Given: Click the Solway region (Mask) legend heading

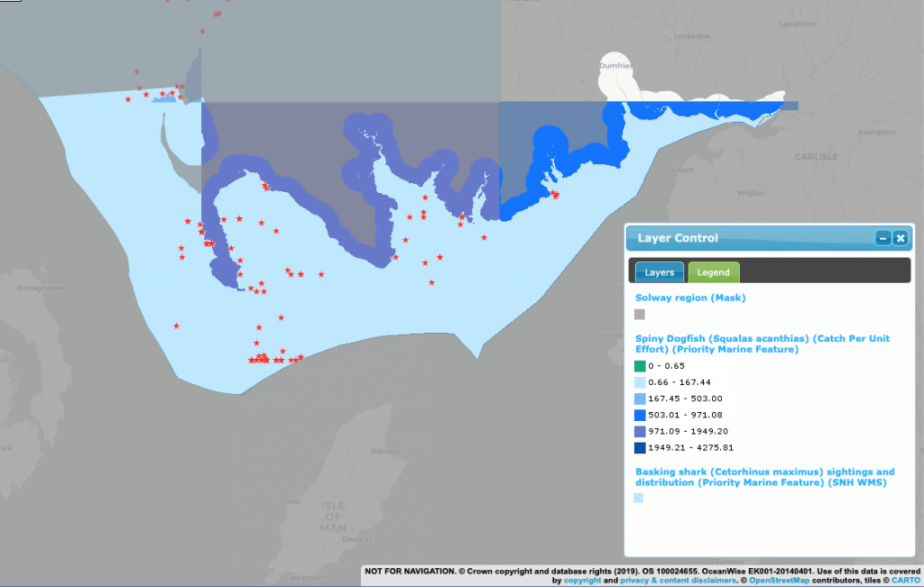Looking at the screenshot, I should click(x=690, y=298).
